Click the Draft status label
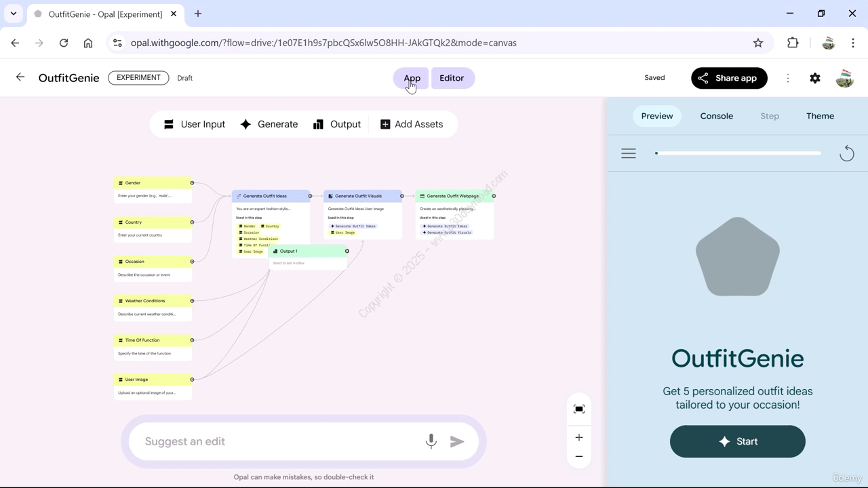This screenshot has height=488, width=868. click(x=185, y=78)
